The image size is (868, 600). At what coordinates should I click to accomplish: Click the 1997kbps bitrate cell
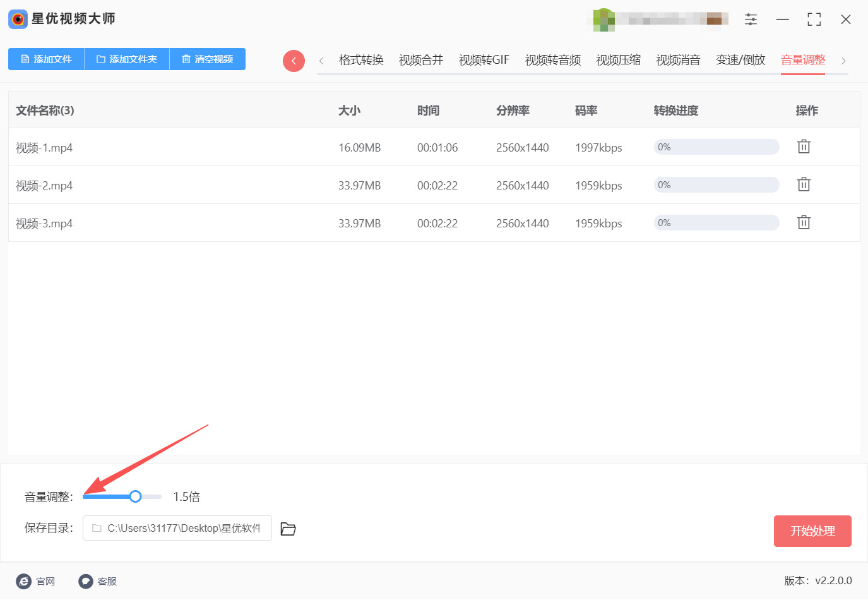[598, 148]
